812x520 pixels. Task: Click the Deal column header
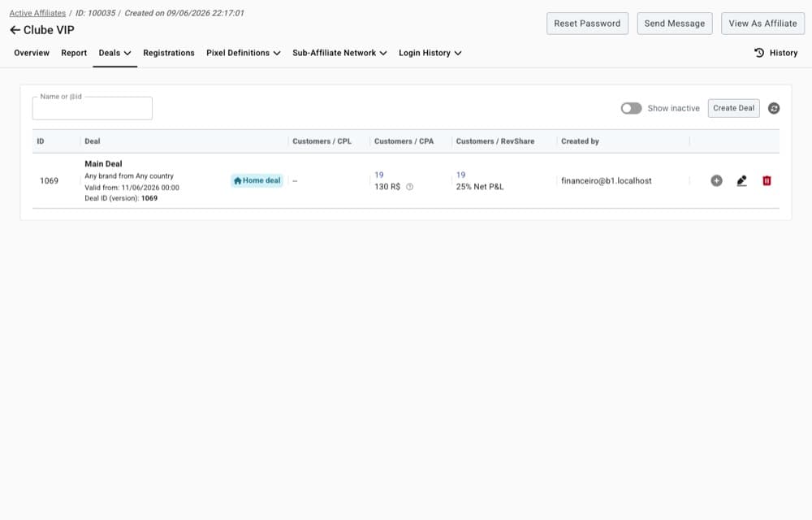click(x=93, y=141)
